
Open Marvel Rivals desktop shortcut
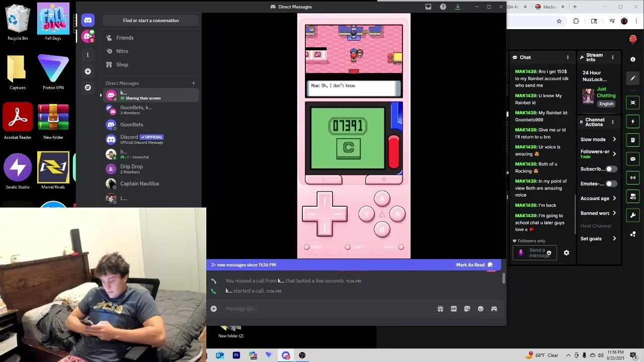(53, 170)
